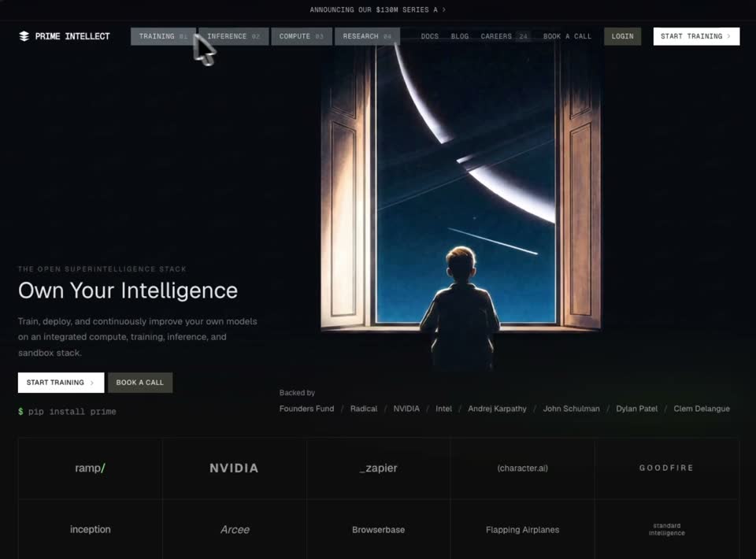Image resolution: width=756 pixels, height=559 pixels.
Task: Go to the Docs page
Action: point(430,36)
